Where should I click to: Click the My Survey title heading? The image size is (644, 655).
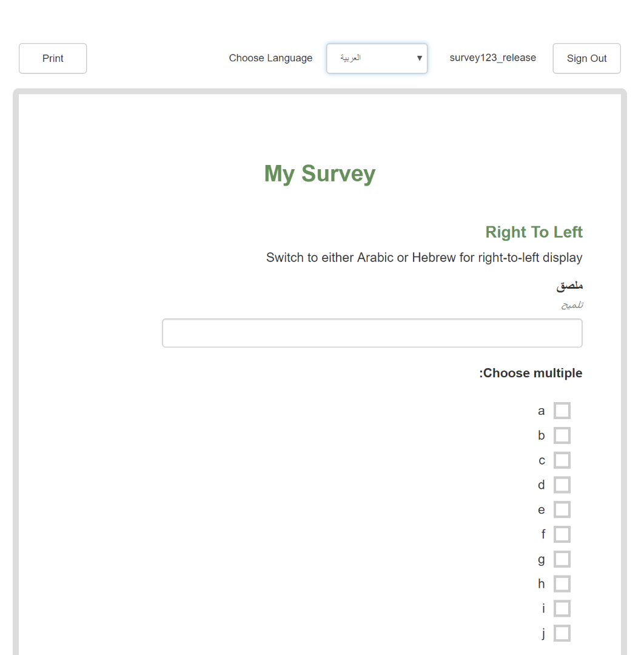pyautogui.click(x=320, y=173)
